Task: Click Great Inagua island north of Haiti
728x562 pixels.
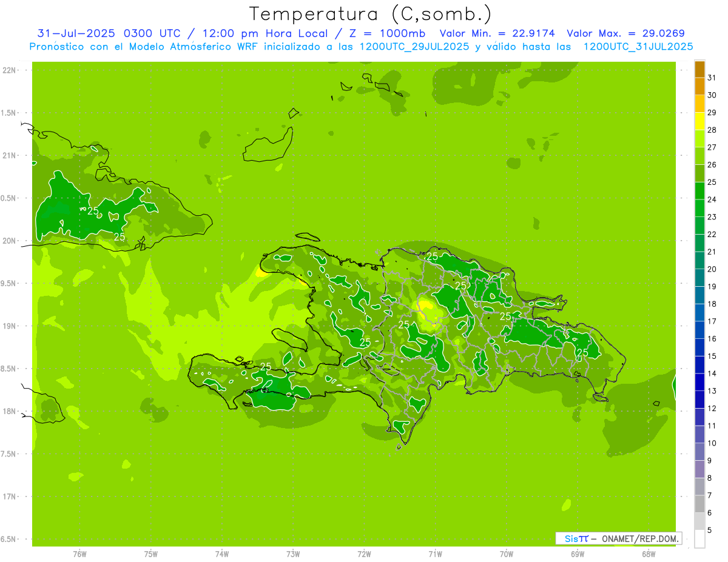Action: coord(269,148)
